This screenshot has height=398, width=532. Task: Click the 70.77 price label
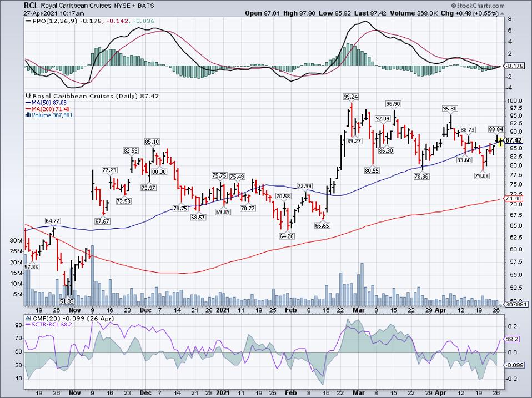[x=248, y=209]
